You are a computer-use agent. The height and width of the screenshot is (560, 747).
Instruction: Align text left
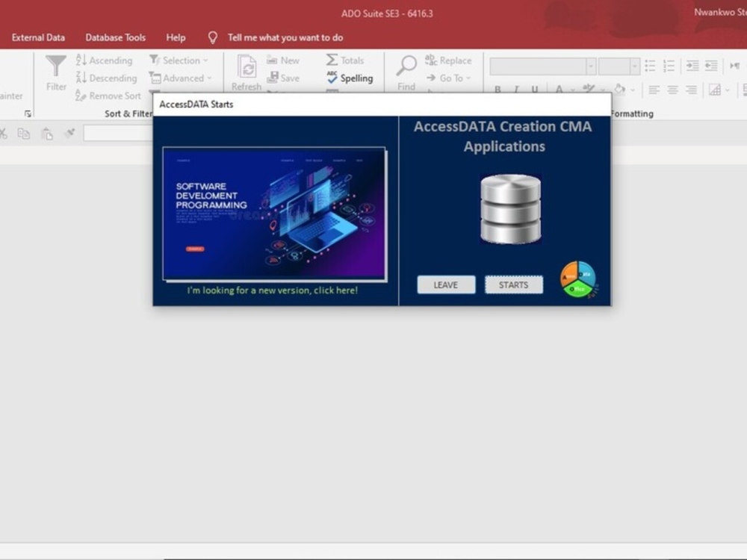(654, 90)
